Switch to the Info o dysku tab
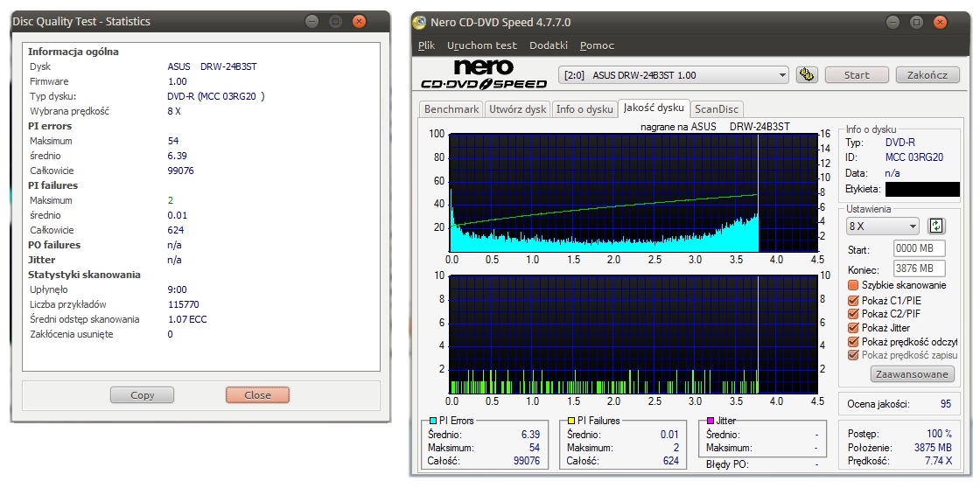The image size is (980, 488). click(584, 108)
